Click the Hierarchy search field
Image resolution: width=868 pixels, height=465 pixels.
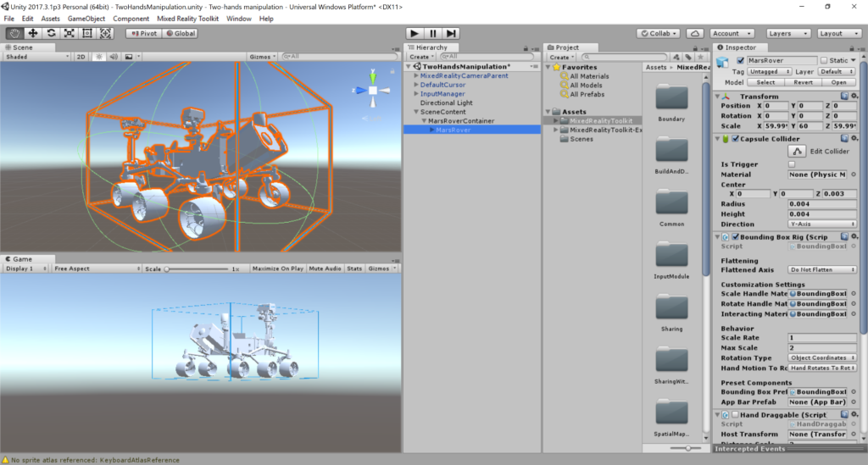(486, 57)
